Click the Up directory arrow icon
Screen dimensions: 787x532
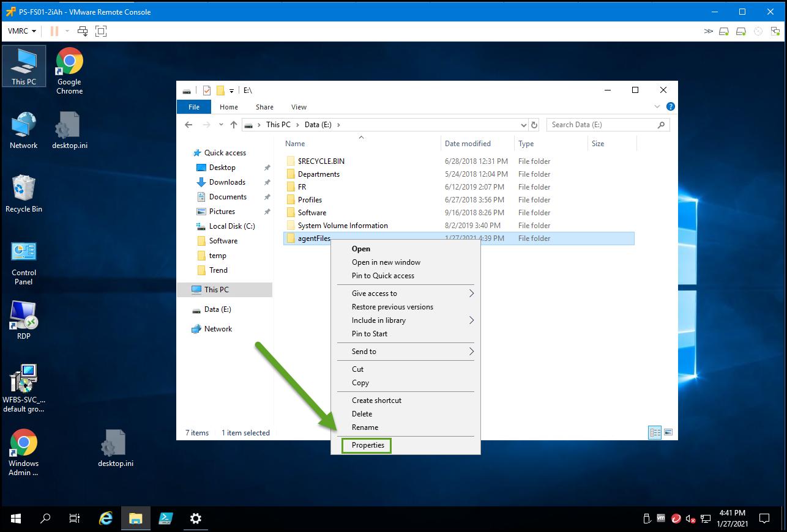233,125
